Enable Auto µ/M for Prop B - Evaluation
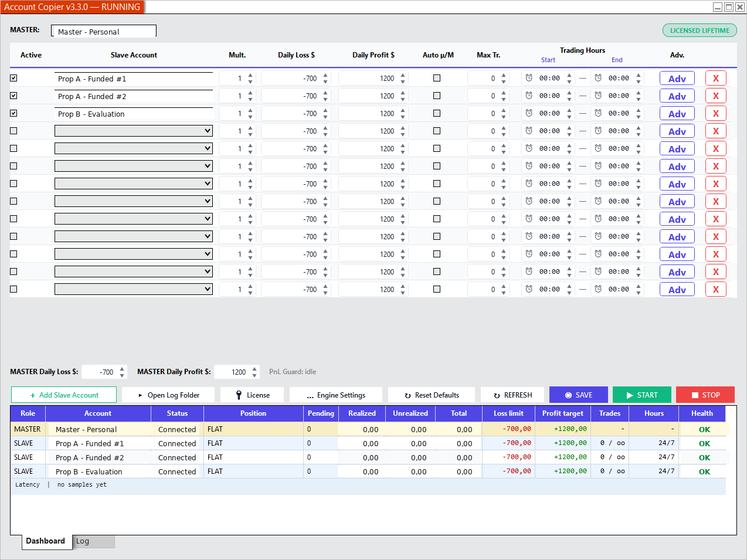The width and height of the screenshot is (747, 560). click(437, 113)
